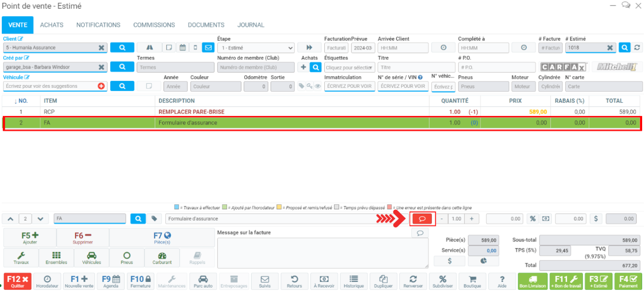Advance the step with double-arrow button
The width and height of the screenshot is (644, 293).
(309, 47)
